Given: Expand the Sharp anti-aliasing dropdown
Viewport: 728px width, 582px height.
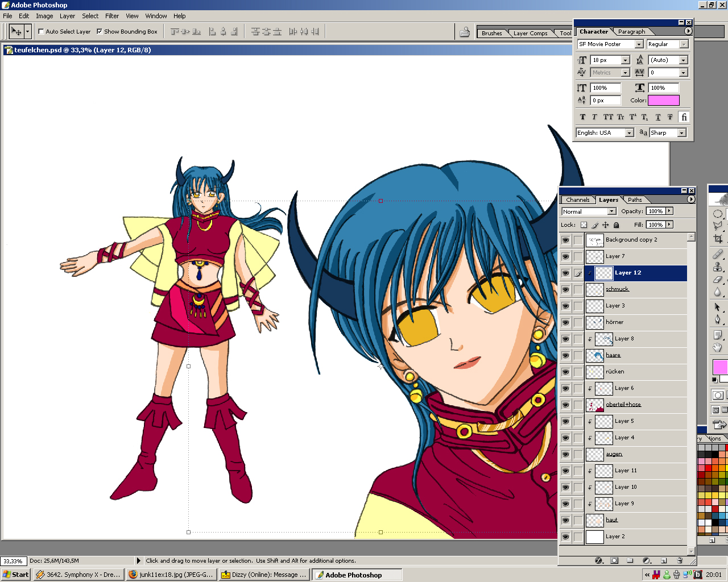Looking at the screenshot, I should click(x=681, y=133).
